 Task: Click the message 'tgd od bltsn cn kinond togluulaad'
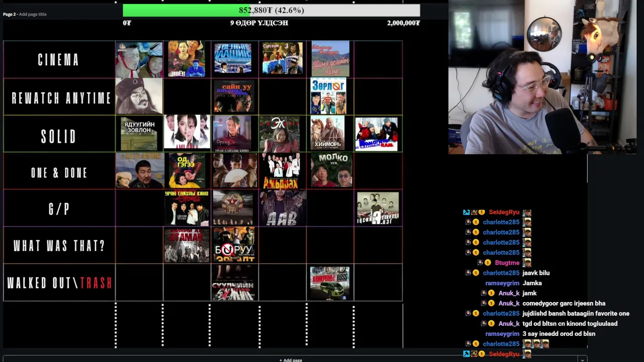tap(570, 324)
